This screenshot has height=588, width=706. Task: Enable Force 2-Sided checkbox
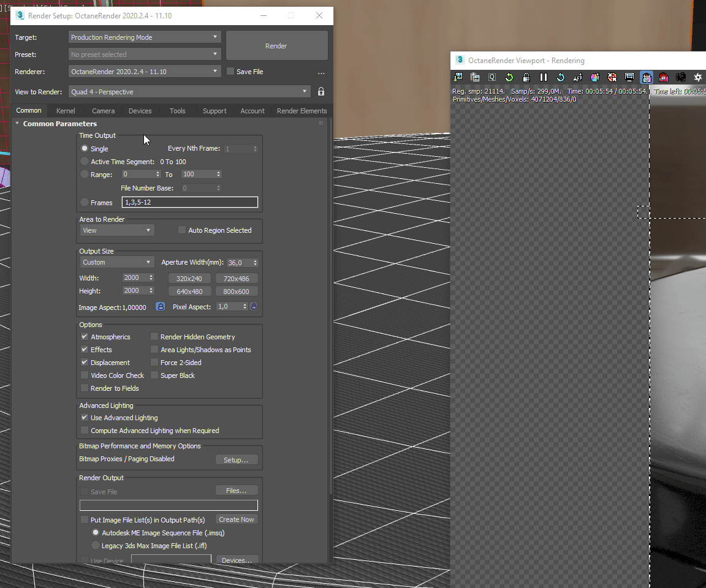[154, 363]
